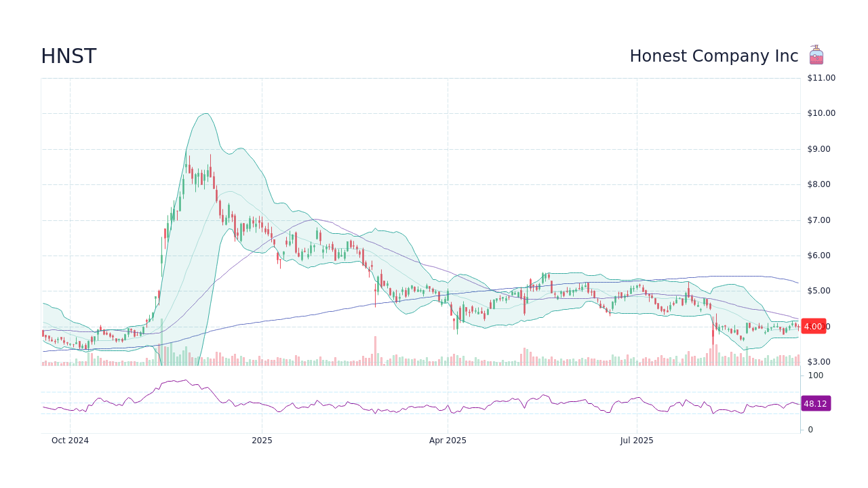Select the Honest Company Inc title text
The width and height of the screenshot is (868, 488).
point(714,56)
